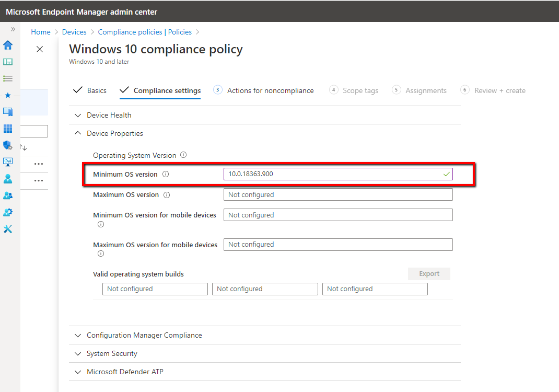Screen dimensions: 559x392
Task: Open Users icon in sidebar
Action: pyautogui.click(x=8, y=179)
